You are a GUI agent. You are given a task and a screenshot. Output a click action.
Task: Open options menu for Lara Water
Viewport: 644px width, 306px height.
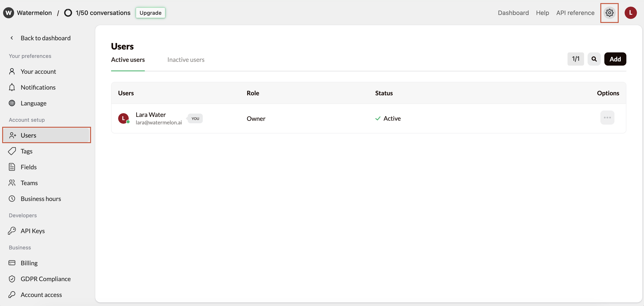pos(607,118)
